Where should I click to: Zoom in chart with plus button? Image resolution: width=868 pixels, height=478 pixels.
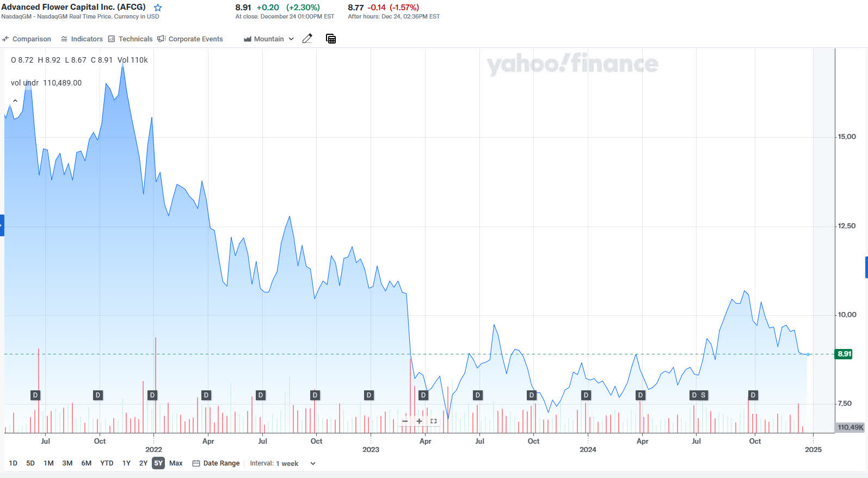(419, 421)
